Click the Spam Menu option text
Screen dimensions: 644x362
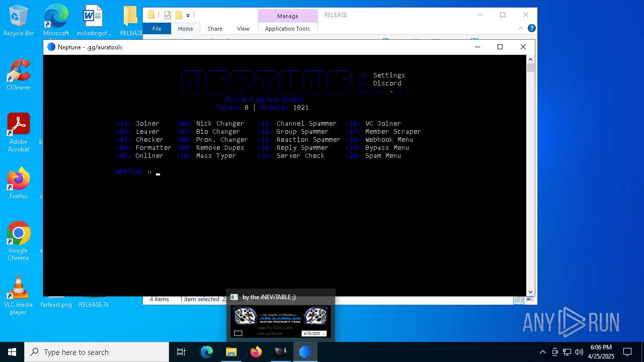(x=383, y=155)
